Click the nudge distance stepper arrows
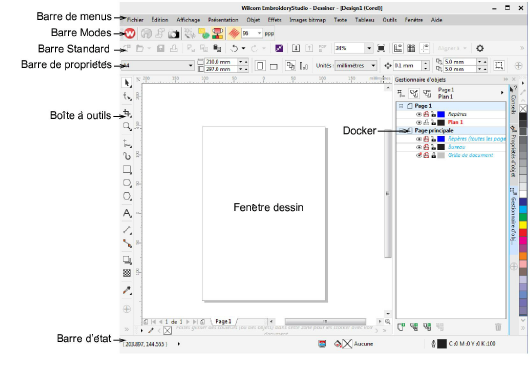Viewport: 530px width, 368px height. (426, 65)
